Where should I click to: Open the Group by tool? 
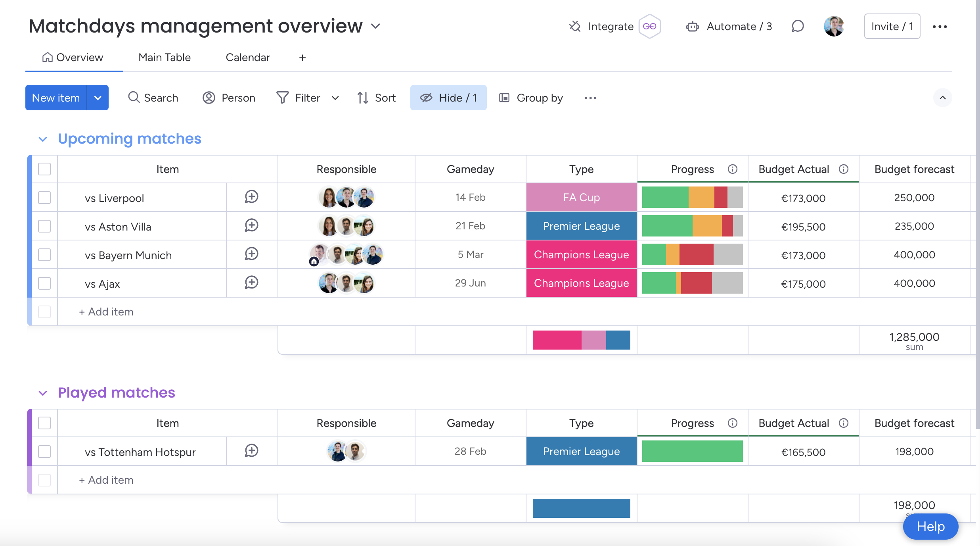(531, 98)
